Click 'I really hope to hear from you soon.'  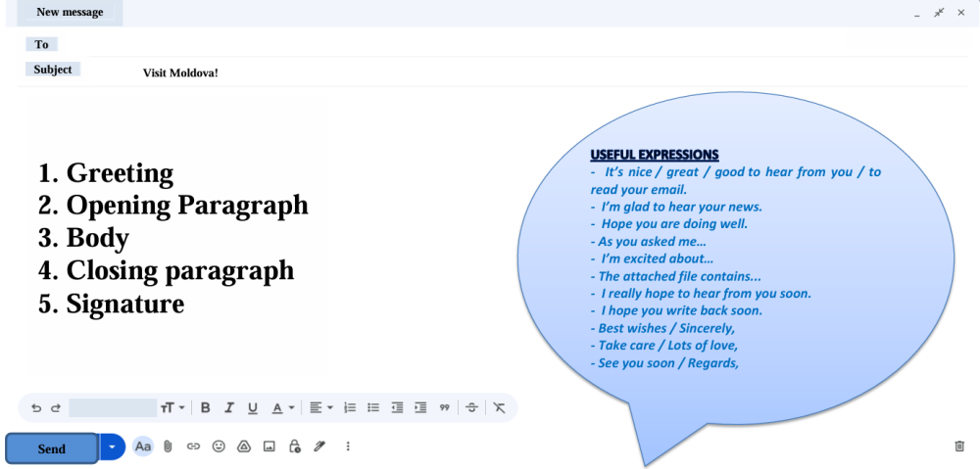coord(706,294)
